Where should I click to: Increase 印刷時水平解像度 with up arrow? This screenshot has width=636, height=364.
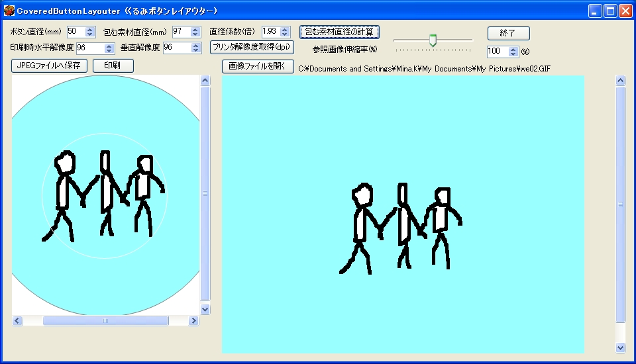[109, 46]
